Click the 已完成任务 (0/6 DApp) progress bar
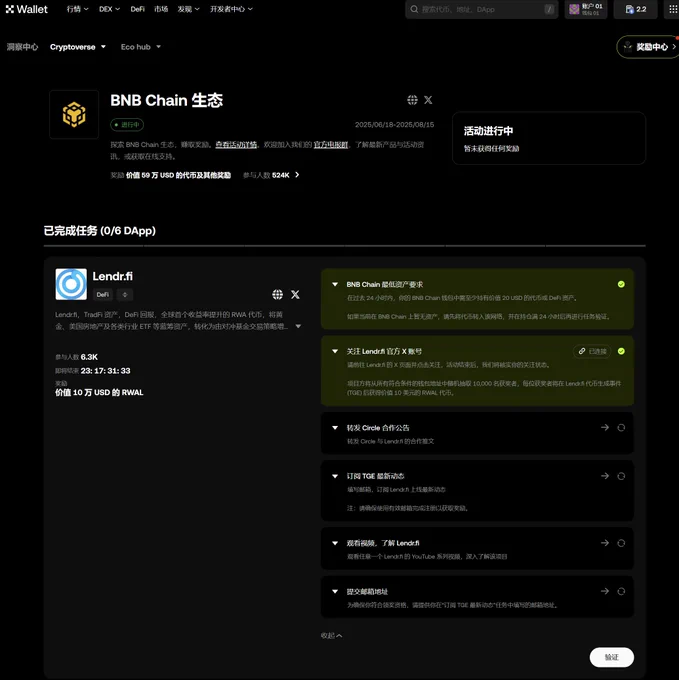Image resolution: width=679 pixels, height=680 pixels. pos(345,245)
